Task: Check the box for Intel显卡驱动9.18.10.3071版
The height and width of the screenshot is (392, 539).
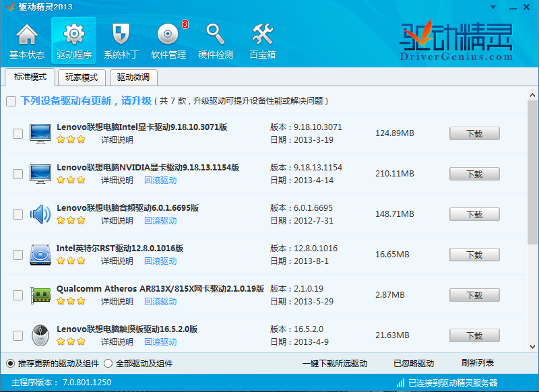Action: point(18,133)
